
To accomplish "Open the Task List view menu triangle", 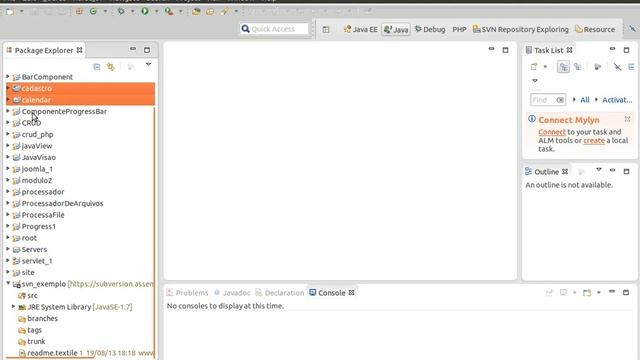I will pos(535,80).
